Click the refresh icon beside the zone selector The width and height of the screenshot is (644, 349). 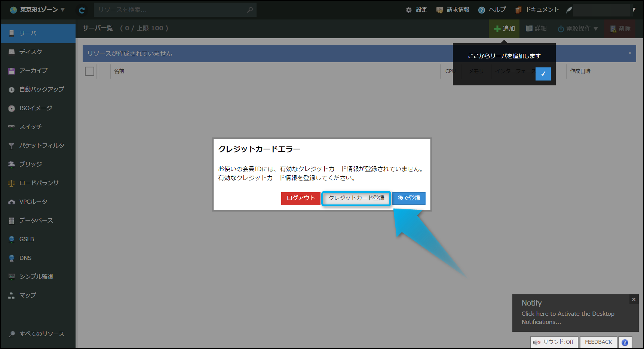(x=82, y=10)
